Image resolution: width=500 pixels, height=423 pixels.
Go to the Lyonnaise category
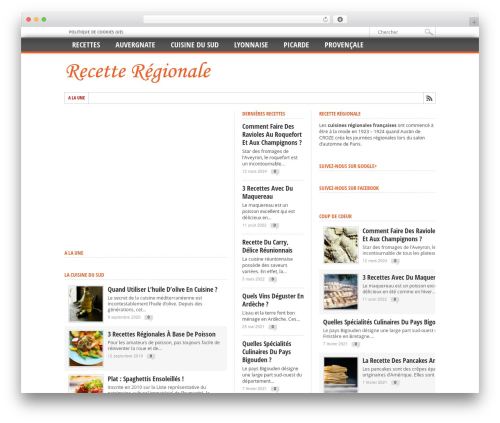[251, 45]
